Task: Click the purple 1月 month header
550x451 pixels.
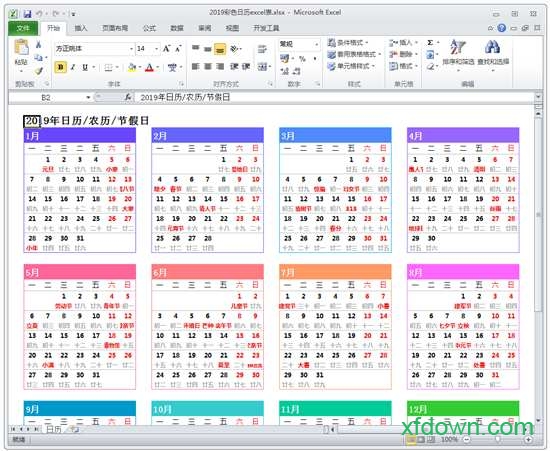Action: point(80,135)
